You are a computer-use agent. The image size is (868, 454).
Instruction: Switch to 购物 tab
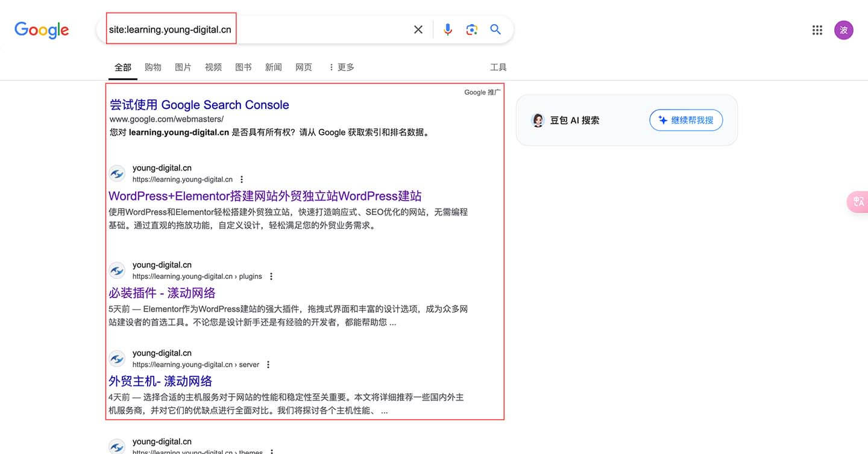pyautogui.click(x=153, y=67)
